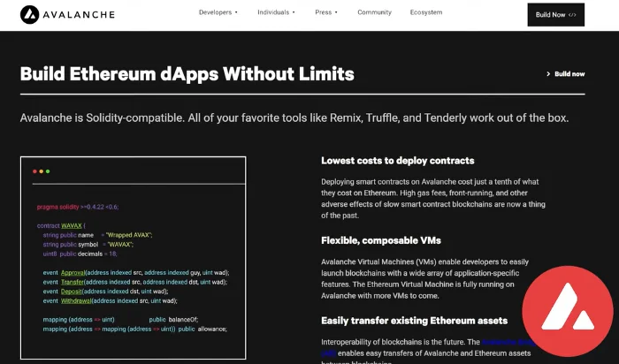Viewport: 619px width, 364px height.
Task: Select heading Easily transfer existing Ethereum assets
Action: click(x=414, y=320)
